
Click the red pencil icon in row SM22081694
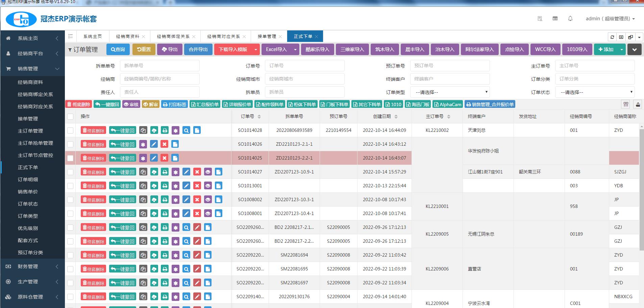(x=197, y=255)
